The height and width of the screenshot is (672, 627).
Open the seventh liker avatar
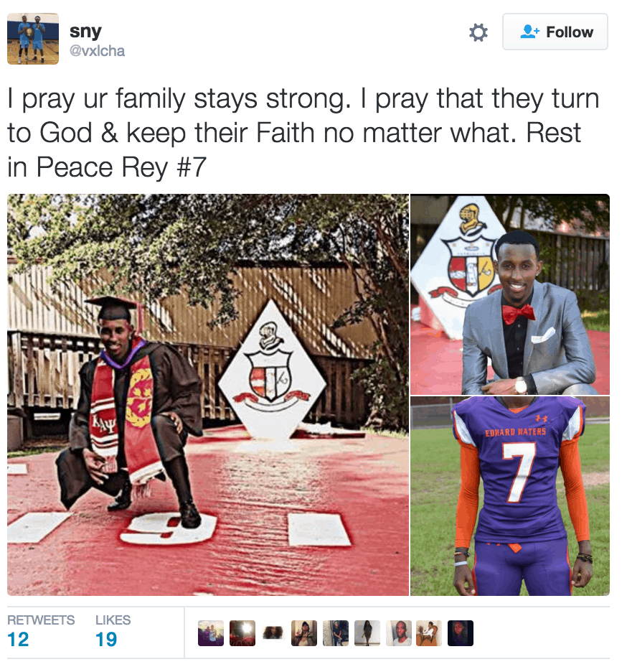coord(399,633)
